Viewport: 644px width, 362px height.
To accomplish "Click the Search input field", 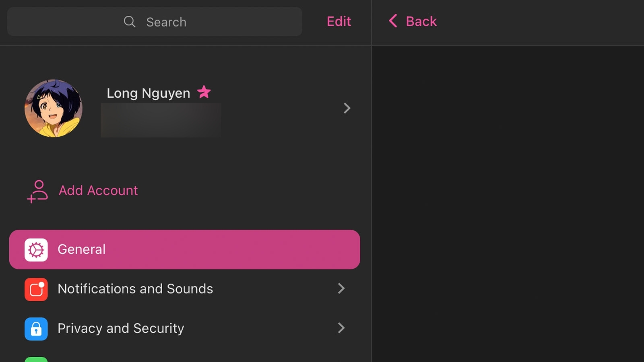I will (155, 22).
